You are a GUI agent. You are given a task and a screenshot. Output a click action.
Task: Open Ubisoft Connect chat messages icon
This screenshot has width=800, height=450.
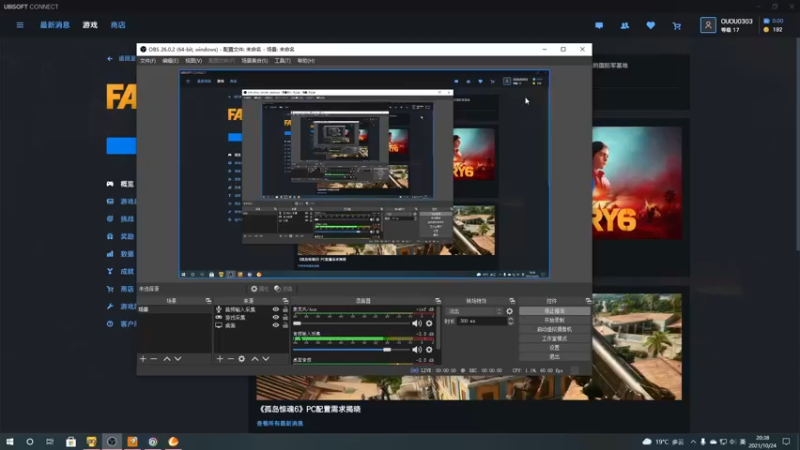599,26
